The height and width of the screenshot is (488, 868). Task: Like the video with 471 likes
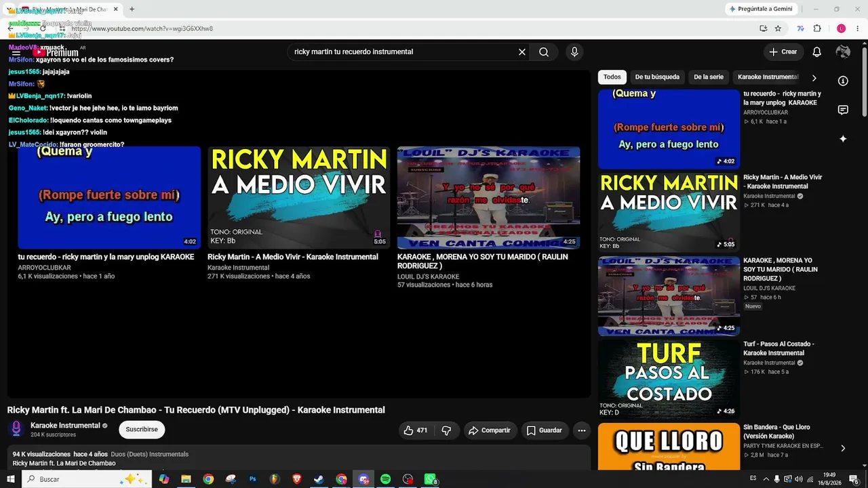tap(416, 430)
